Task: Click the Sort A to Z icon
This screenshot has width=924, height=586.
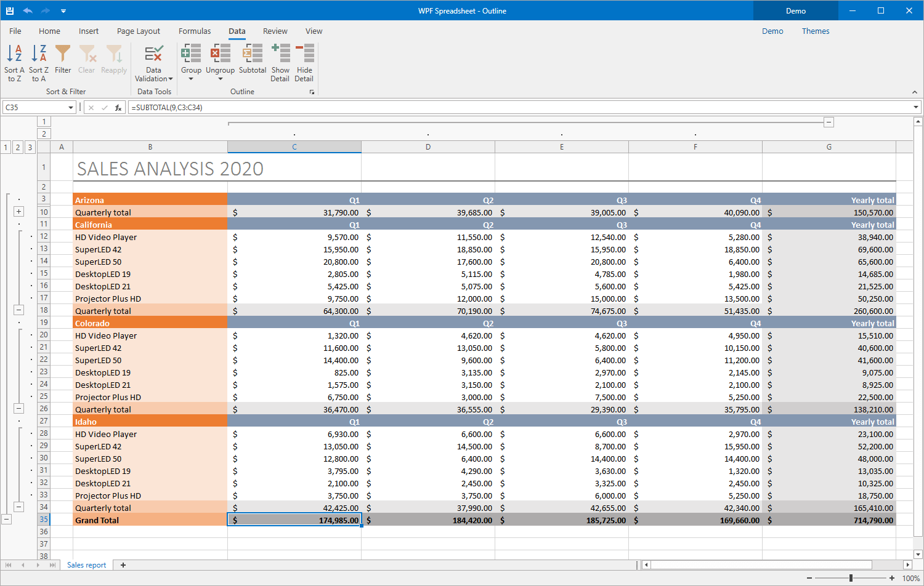Action: (14, 54)
